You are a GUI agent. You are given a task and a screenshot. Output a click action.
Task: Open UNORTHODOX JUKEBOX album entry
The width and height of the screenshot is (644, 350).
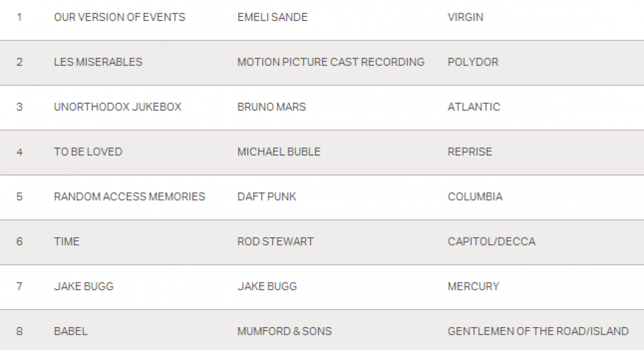click(x=118, y=107)
